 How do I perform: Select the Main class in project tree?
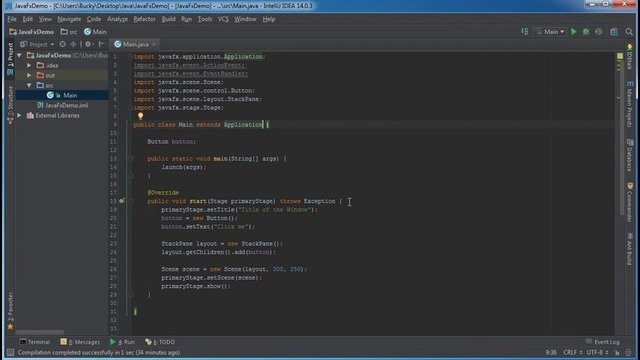pos(62,95)
